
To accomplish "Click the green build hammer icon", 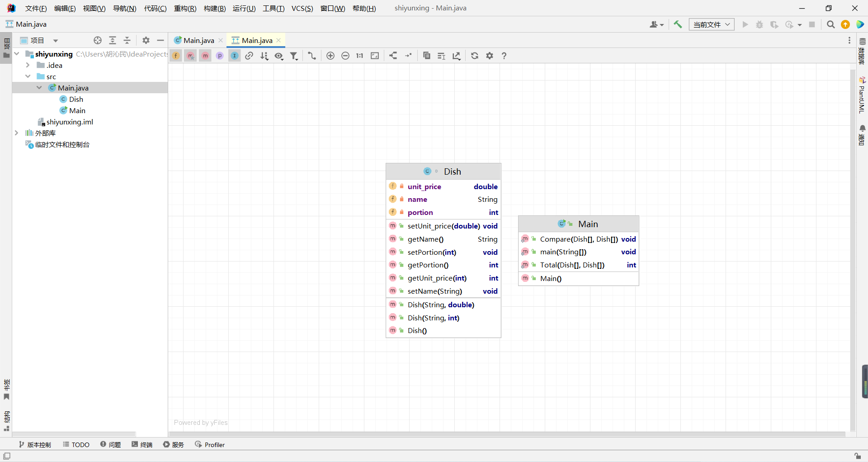I will tap(678, 24).
